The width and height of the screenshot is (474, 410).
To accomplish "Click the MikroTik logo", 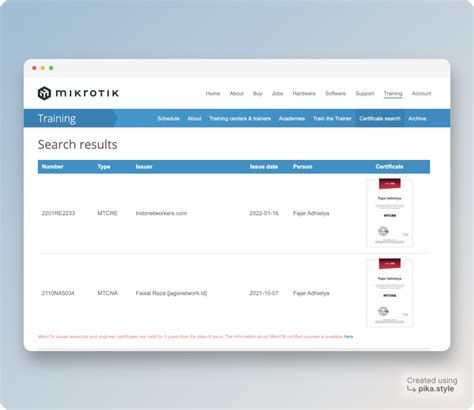I will [78, 93].
